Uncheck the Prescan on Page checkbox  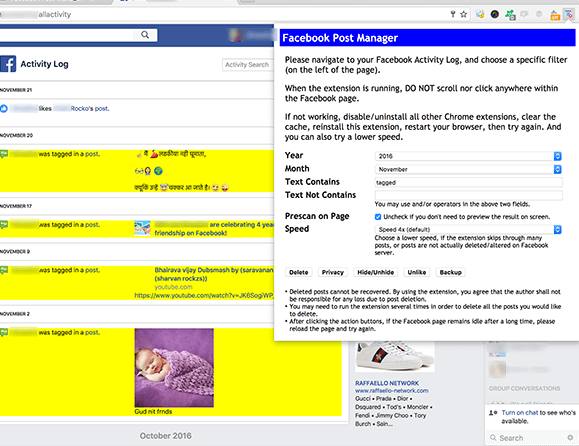point(378,217)
